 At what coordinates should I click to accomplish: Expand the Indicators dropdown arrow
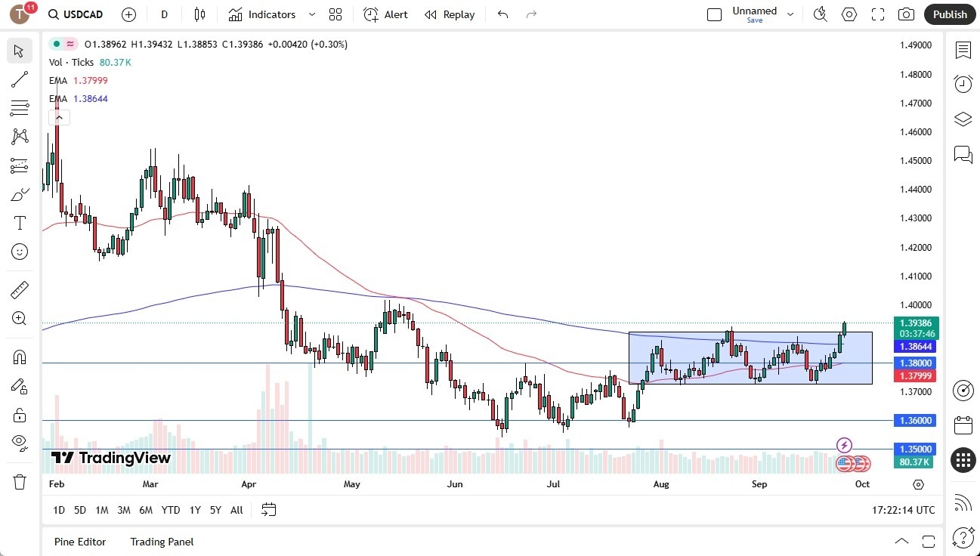[x=311, y=14]
